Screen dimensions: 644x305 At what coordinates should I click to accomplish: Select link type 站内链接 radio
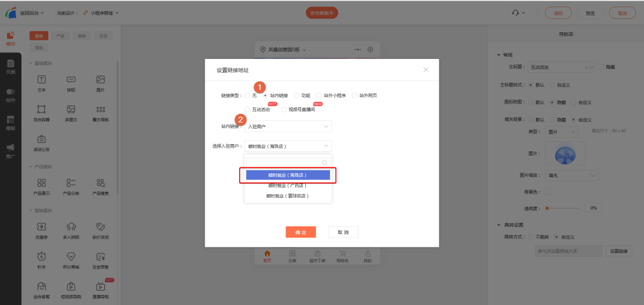265,95
